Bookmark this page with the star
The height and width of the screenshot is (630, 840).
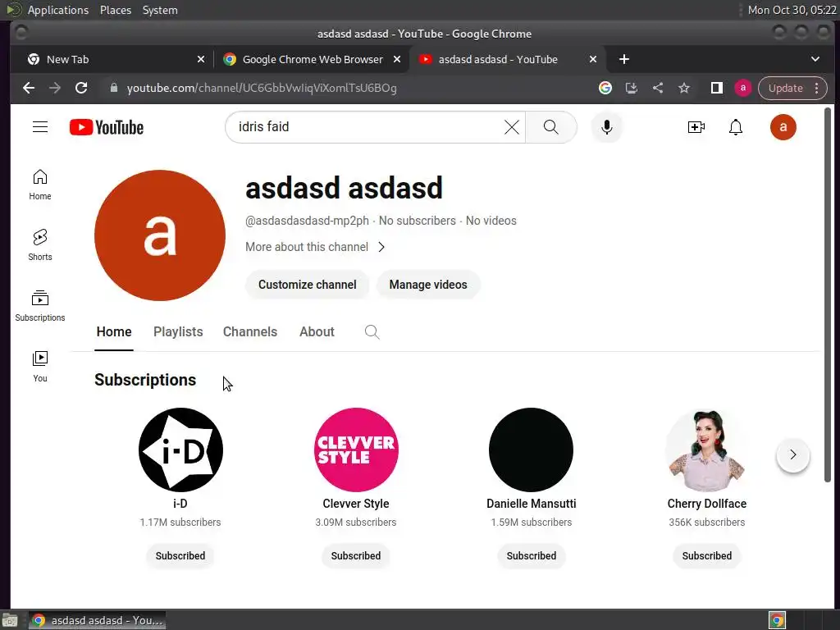(684, 88)
